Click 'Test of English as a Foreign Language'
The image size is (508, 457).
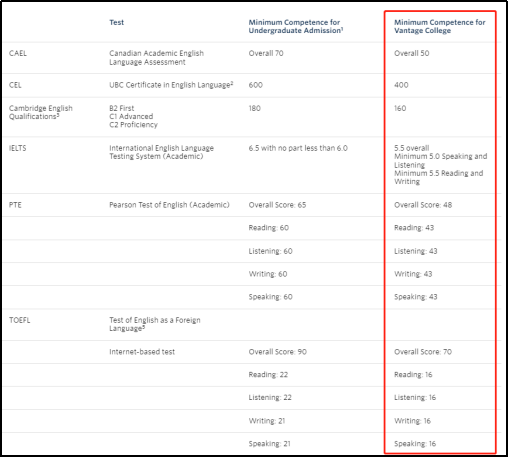pos(155,324)
